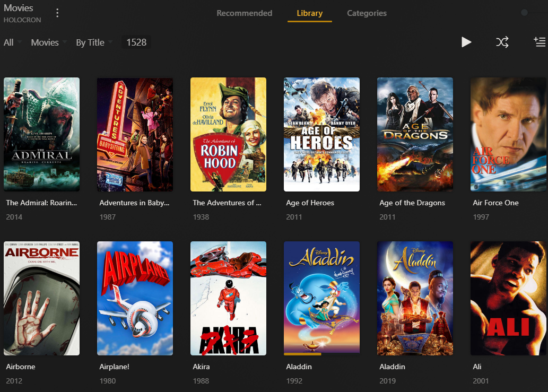Open the 2019 Aladdin live-action poster
This screenshot has width=548, height=392.
click(415, 298)
